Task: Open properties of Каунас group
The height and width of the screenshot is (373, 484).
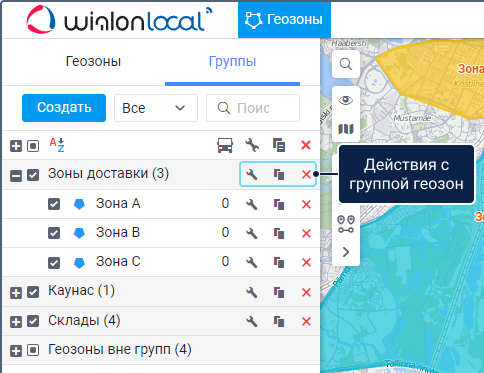Action: 252,292
